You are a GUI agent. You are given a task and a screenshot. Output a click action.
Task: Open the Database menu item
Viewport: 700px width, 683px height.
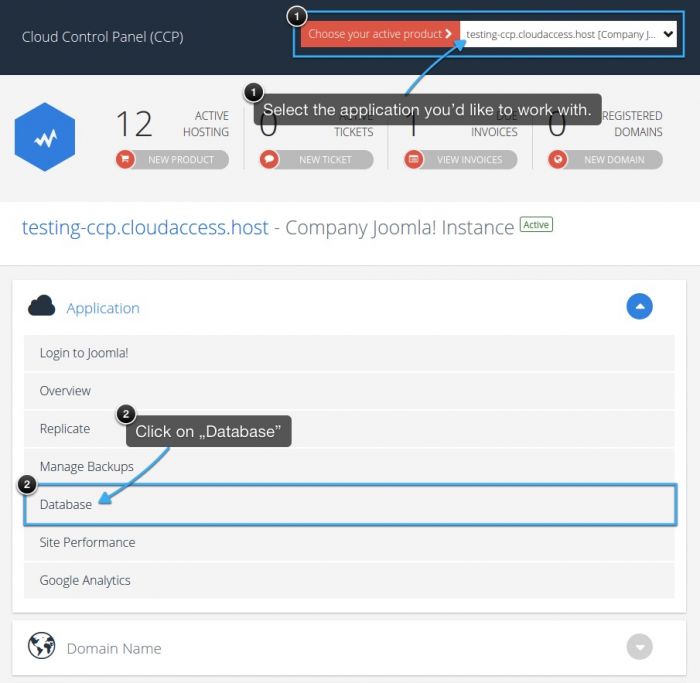click(350, 504)
